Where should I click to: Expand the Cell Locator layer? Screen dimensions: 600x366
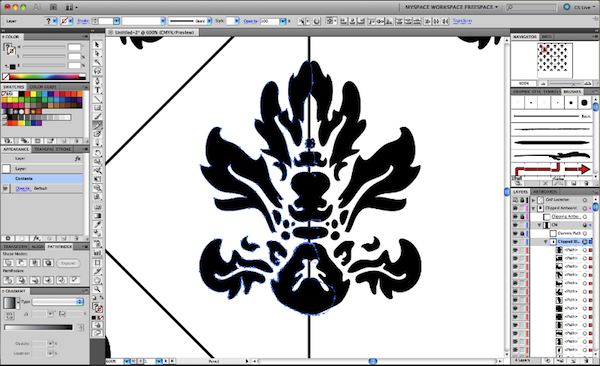533,200
